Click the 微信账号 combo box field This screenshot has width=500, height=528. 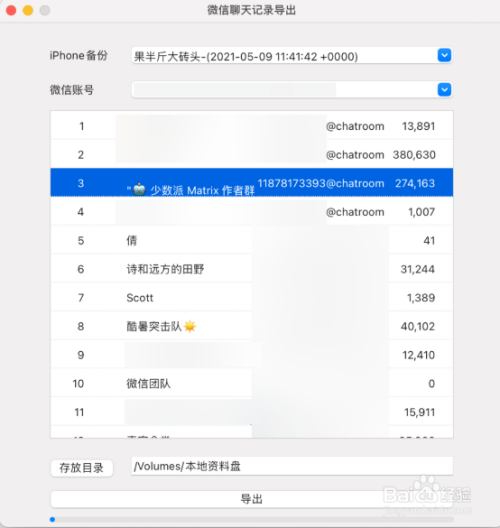(x=292, y=90)
